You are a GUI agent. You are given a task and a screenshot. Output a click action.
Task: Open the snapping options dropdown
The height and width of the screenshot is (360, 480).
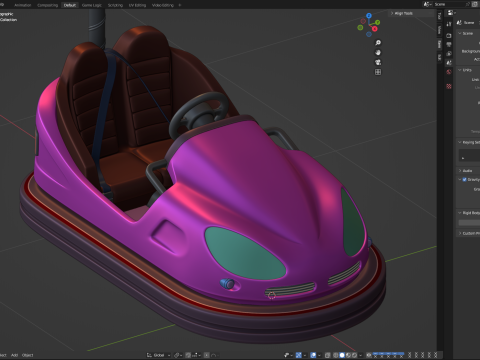[x=197, y=355]
